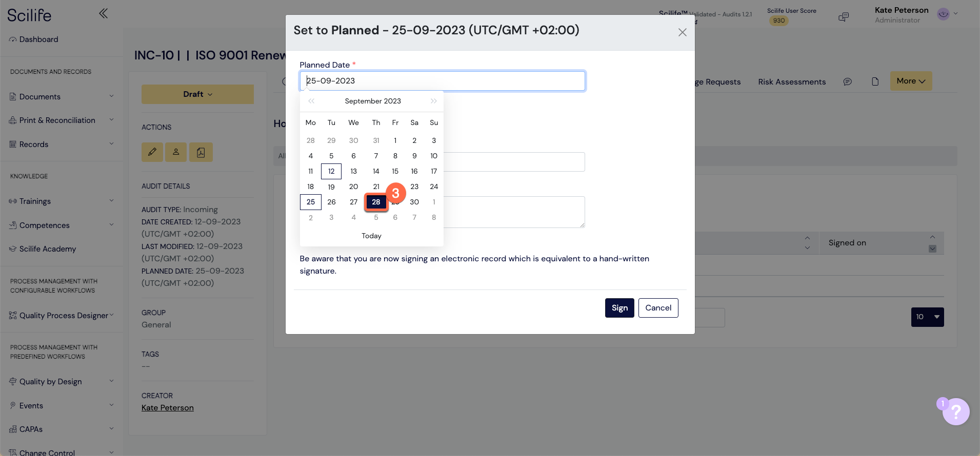Open the More dropdown menu
Image resolution: width=980 pixels, height=456 pixels.
click(x=911, y=81)
